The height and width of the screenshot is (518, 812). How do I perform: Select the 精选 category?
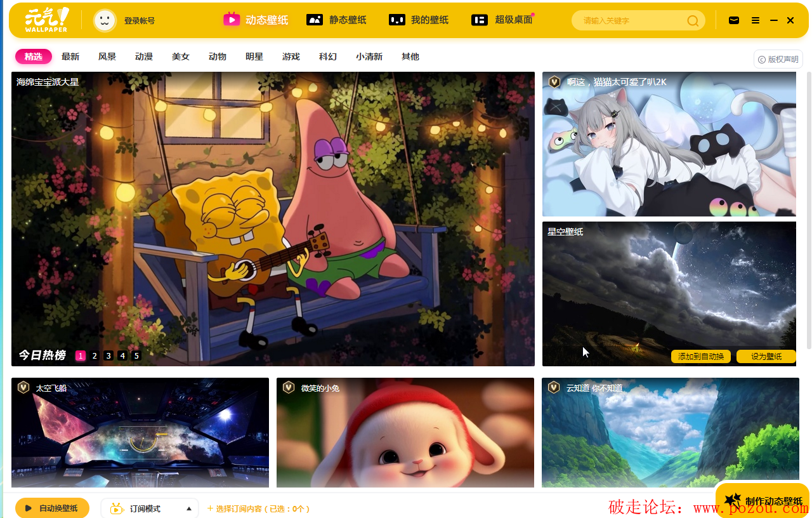click(x=34, y=56)
